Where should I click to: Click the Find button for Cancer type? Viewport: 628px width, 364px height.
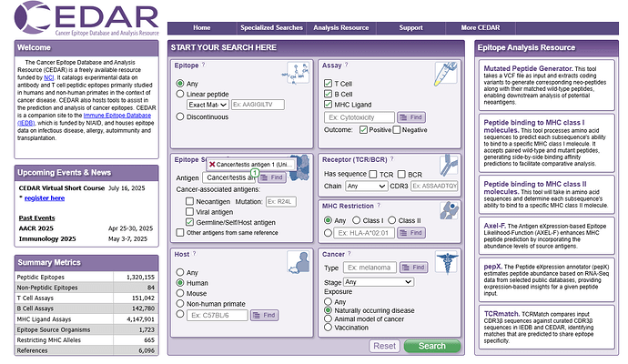pos(414,268)
